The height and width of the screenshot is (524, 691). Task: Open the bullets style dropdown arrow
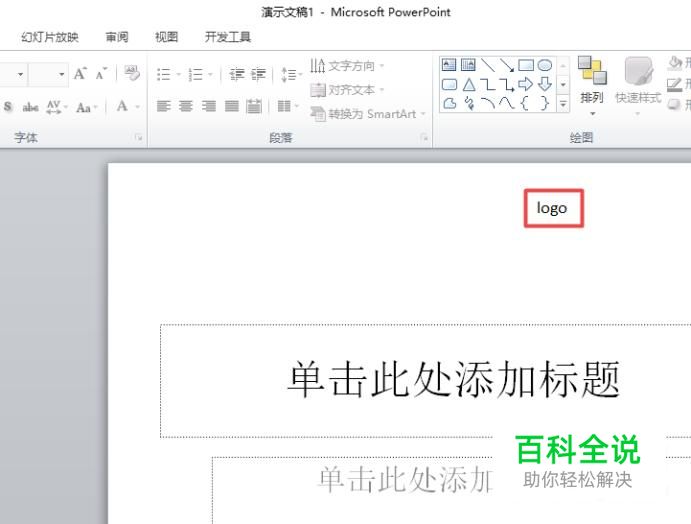coord(178,74)
